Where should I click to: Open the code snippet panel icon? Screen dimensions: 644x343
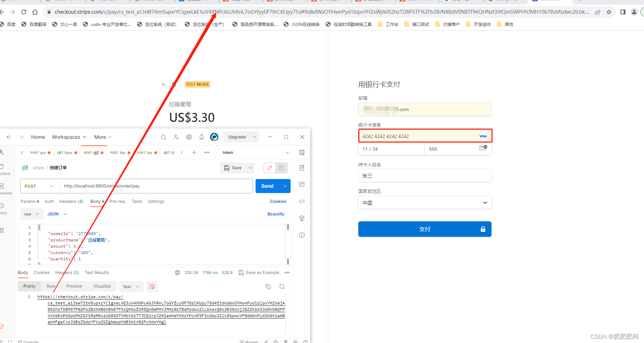(x=301, y=201)
